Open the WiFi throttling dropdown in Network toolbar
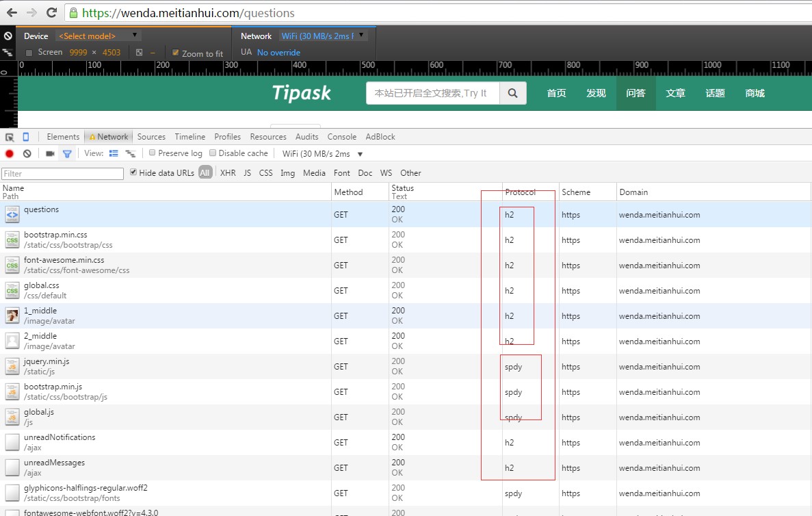 point(322,154)
